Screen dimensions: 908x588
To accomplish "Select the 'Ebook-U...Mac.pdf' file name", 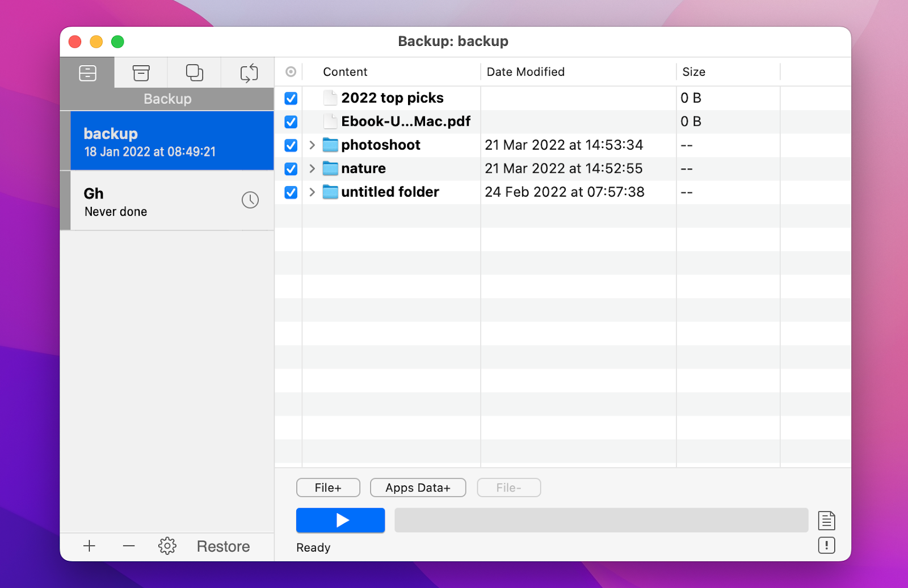I will pos(406,121).
